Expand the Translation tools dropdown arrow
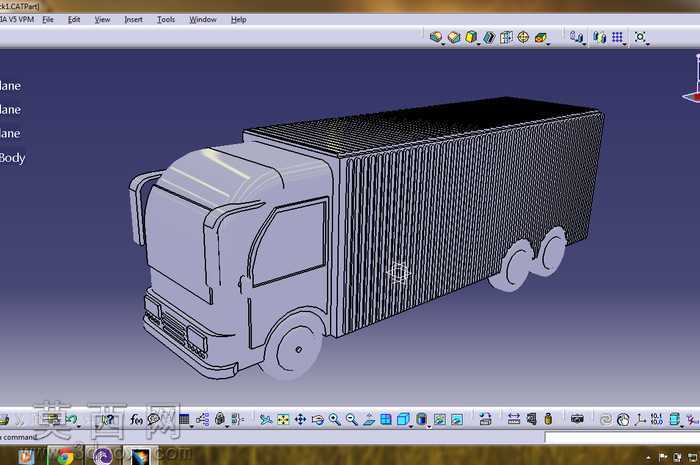Image resolution: width=700 pixels, height=465 pixels. 584,44
